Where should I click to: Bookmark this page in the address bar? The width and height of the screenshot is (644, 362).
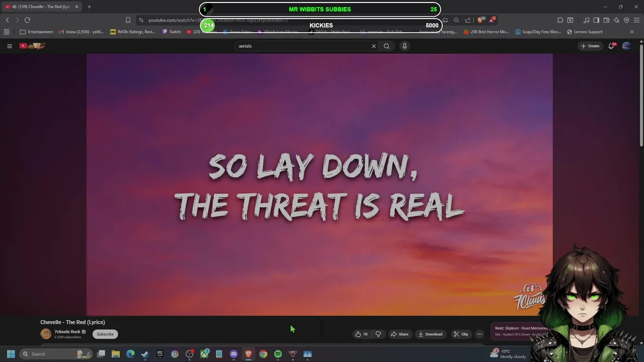tap(128, 20)
